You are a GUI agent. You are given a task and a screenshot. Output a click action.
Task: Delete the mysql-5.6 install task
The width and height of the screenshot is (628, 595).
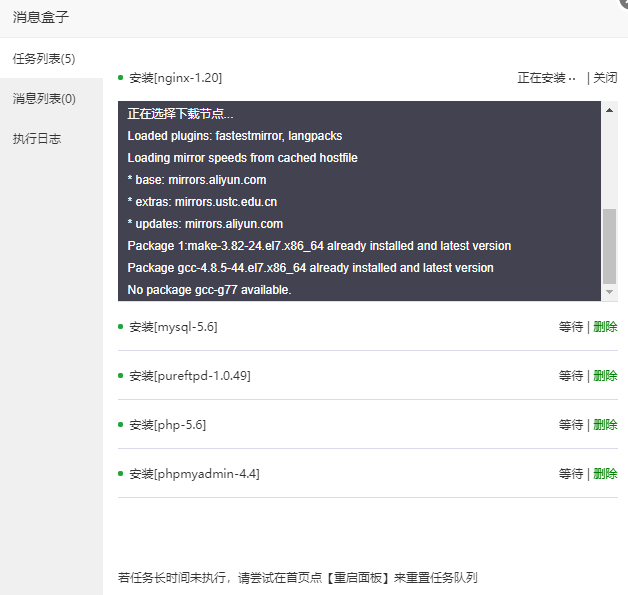(605, 327)
